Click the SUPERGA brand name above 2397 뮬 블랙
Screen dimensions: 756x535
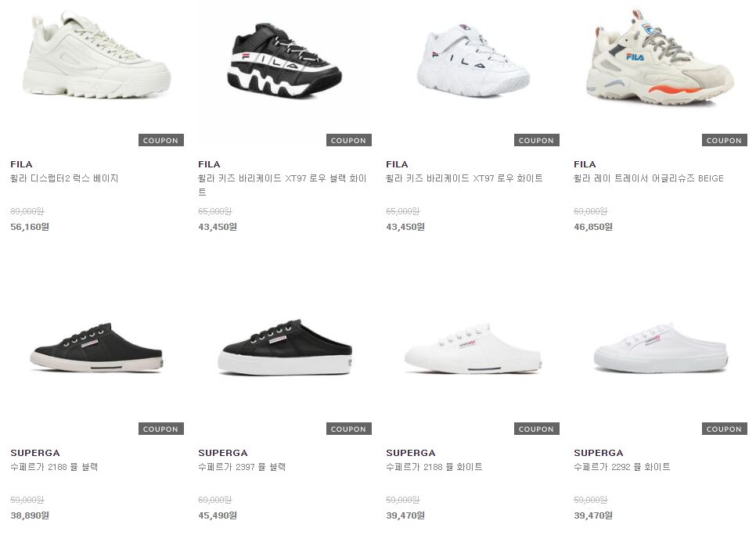coord(223,453)
